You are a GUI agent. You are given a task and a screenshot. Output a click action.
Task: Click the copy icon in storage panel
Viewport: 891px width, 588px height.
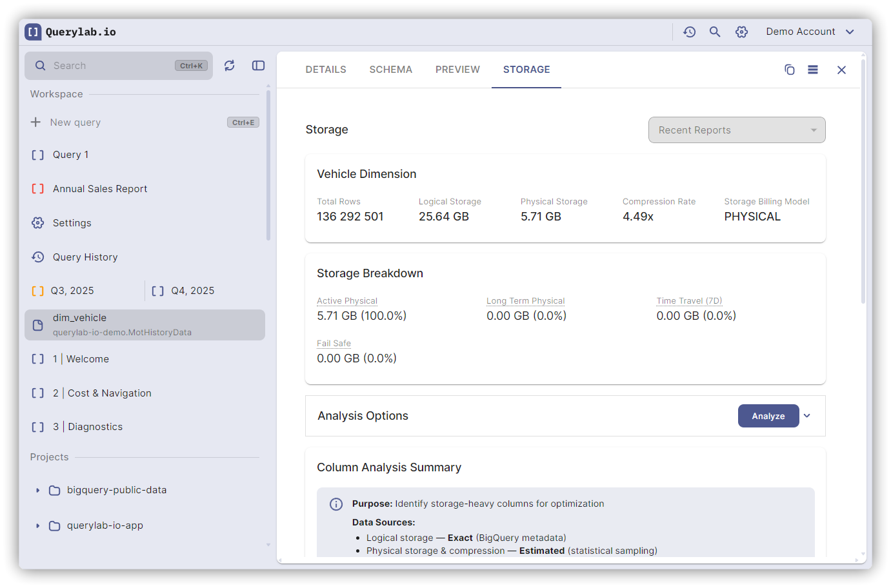pyautogui.click(x=789, y=70)
